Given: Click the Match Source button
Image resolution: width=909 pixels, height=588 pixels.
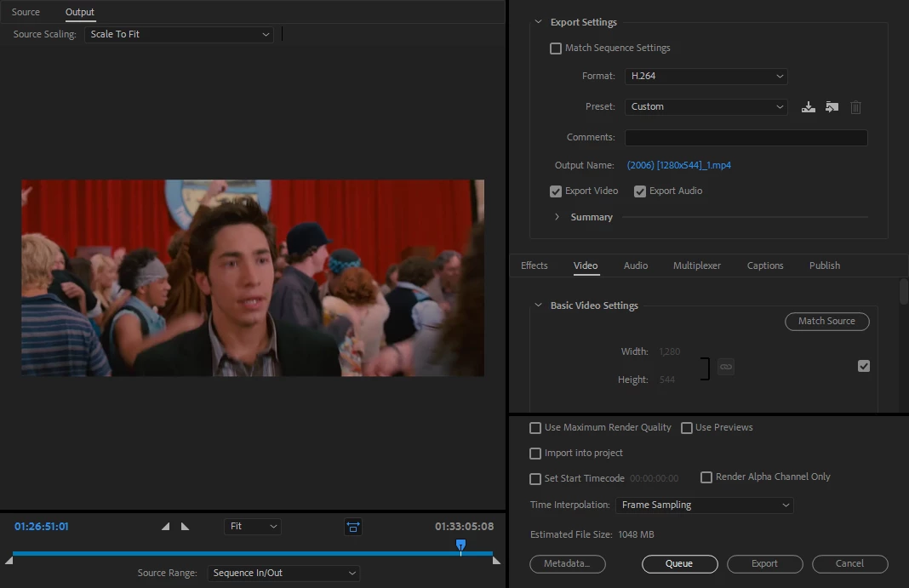Looking at the screenshot, I should (826, 322).
